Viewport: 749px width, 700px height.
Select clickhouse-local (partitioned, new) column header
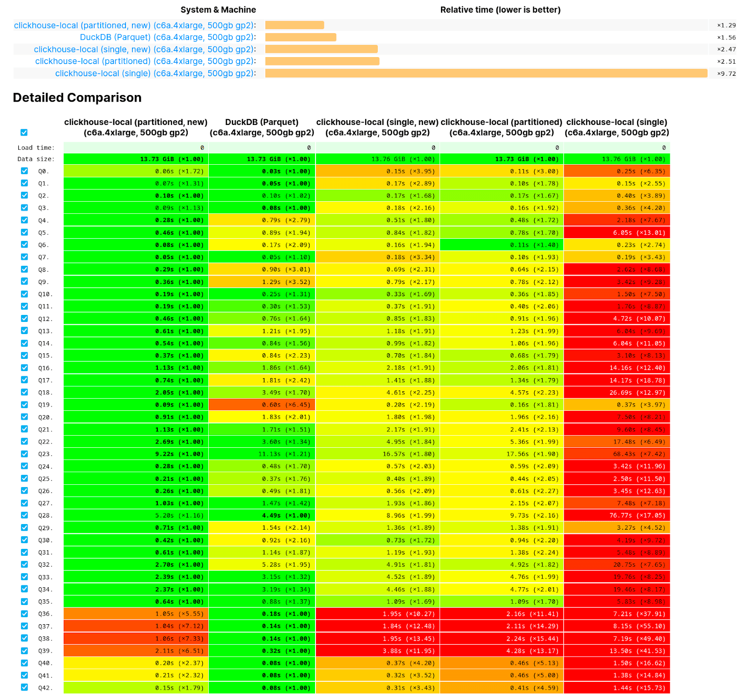[x=136, y=127]
